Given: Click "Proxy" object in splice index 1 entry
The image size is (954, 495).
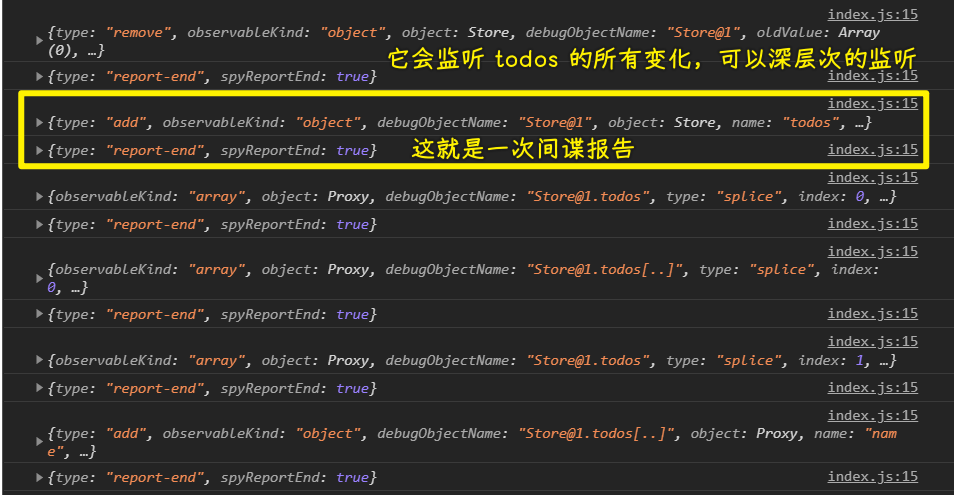Looking at the screenshot, I should coord(348,361).
